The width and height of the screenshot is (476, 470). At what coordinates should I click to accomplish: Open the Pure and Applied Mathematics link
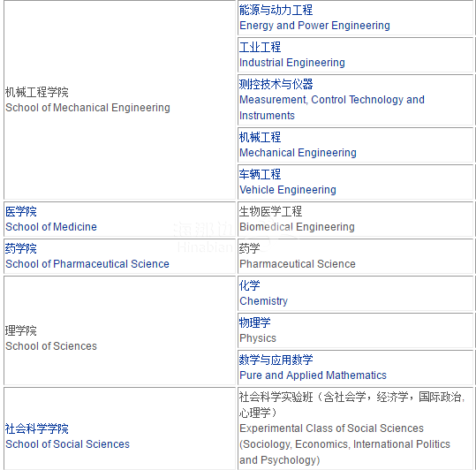pos(313,375)
